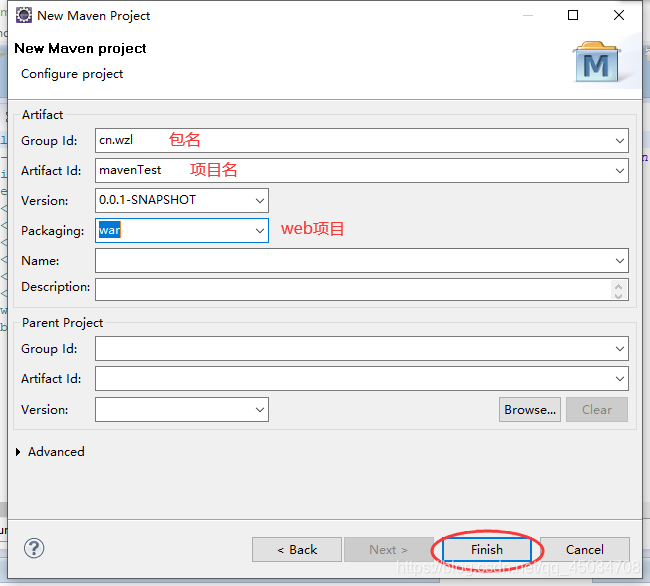Open the Parent Project Group Id dropdown
650x586 pixels.
point(620,349)
